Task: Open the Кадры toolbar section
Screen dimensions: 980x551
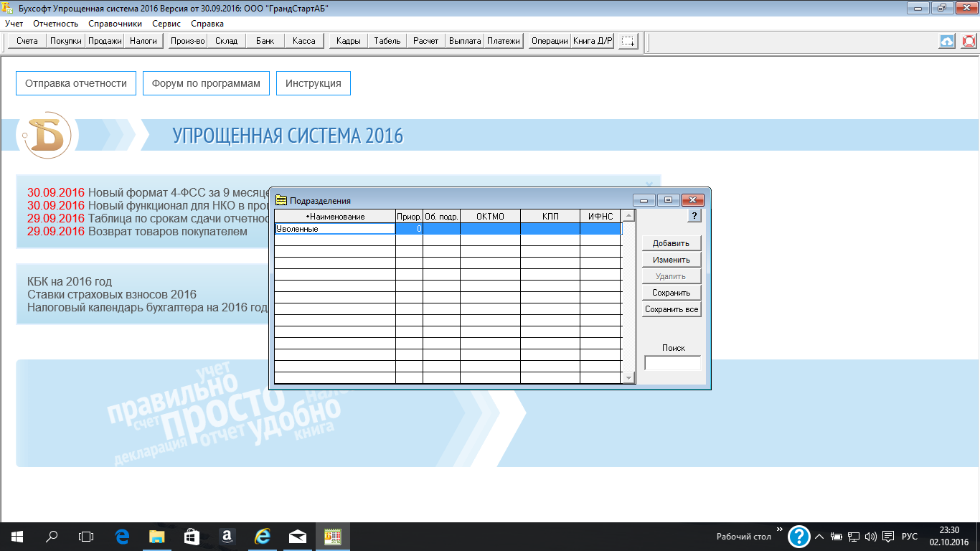Action: coord(348,41)
